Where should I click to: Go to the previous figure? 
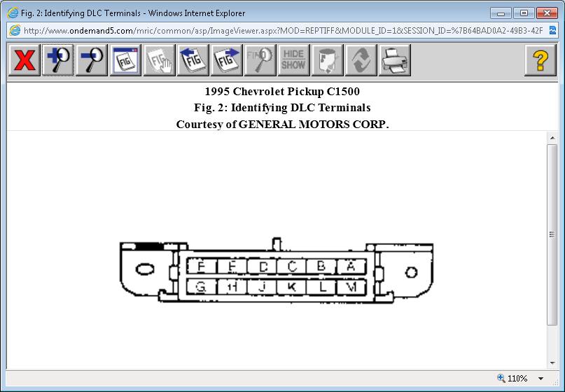[193, 60]
